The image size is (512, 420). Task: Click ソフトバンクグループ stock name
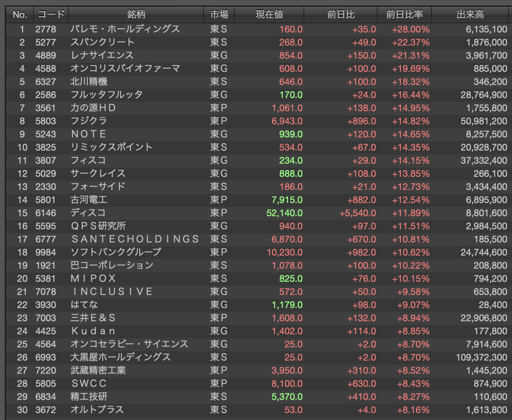[116, 252]
